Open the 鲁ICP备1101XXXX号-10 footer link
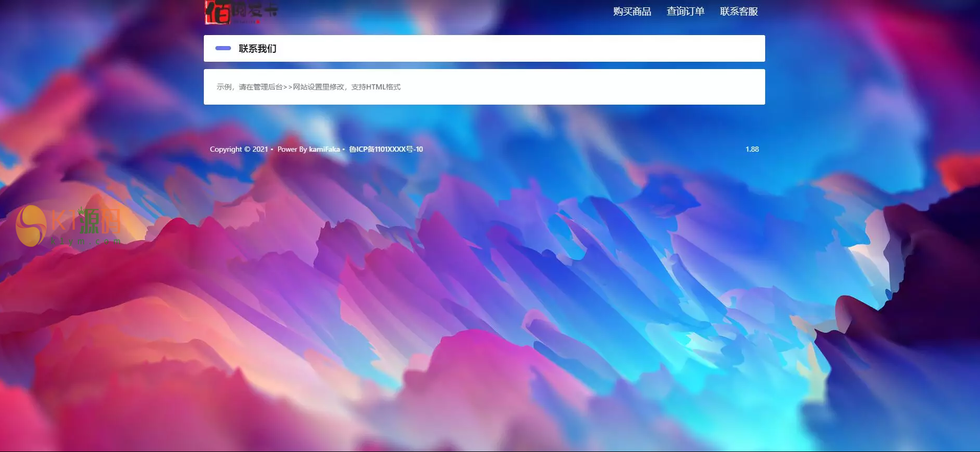This screenshot has width=980, height=452. click(x=386, y=149)
